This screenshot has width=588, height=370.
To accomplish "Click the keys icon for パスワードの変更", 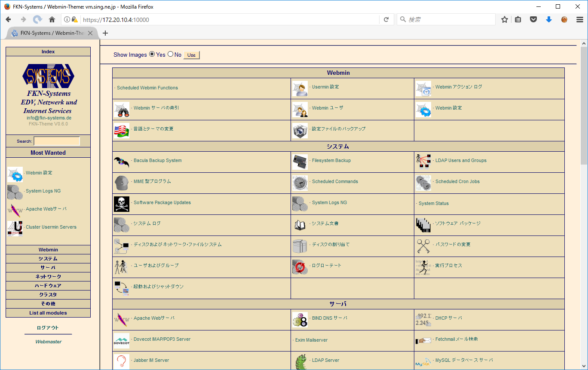I will click(423, 246).
